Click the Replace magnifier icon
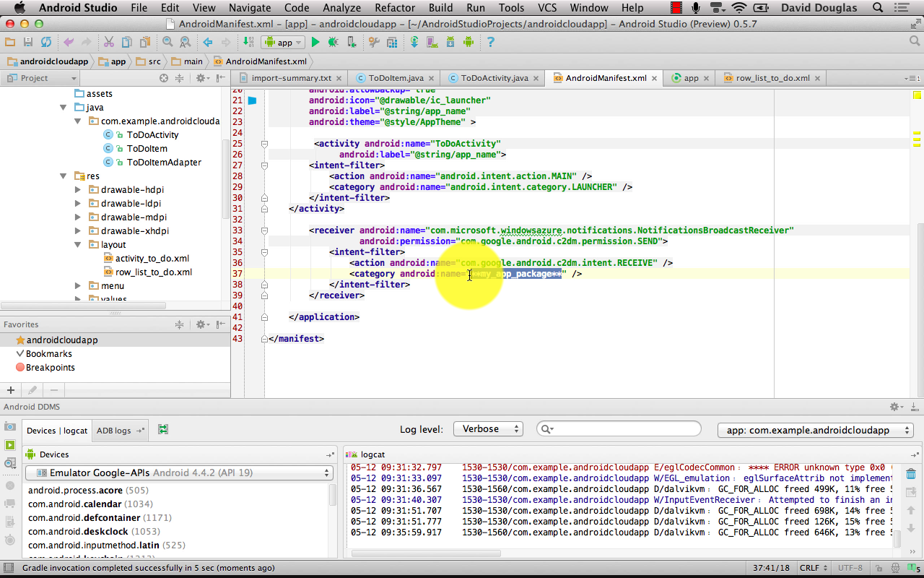924x578 pixels. [x=185, y=43]
